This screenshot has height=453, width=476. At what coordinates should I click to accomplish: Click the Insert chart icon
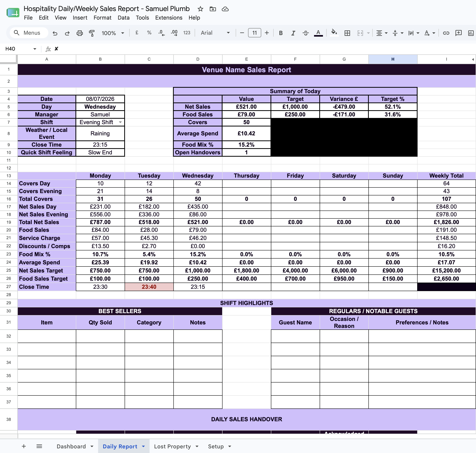click(471, 33)
